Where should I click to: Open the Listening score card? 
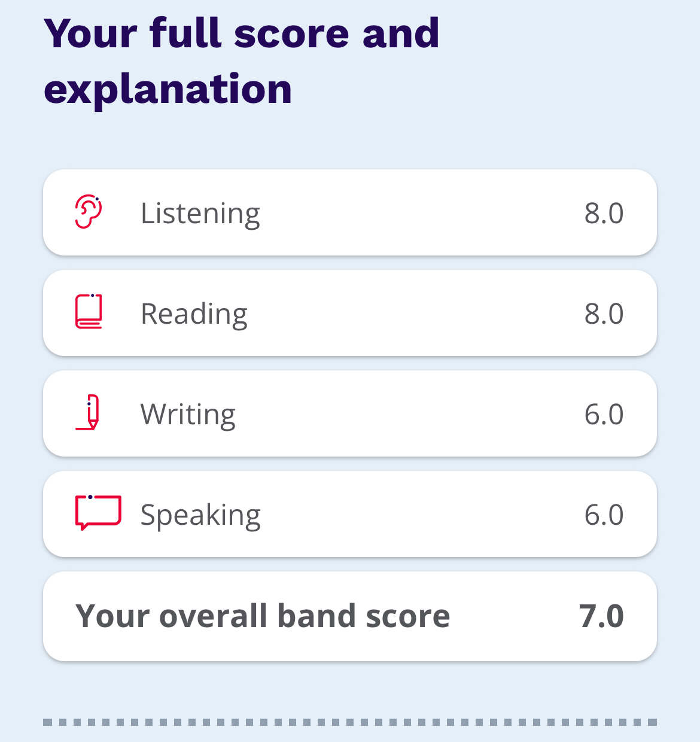350,212
